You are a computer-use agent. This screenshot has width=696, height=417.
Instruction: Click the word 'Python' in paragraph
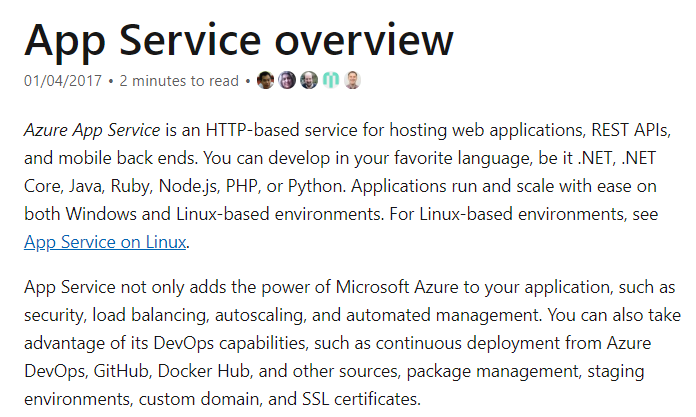pos(315,187)
